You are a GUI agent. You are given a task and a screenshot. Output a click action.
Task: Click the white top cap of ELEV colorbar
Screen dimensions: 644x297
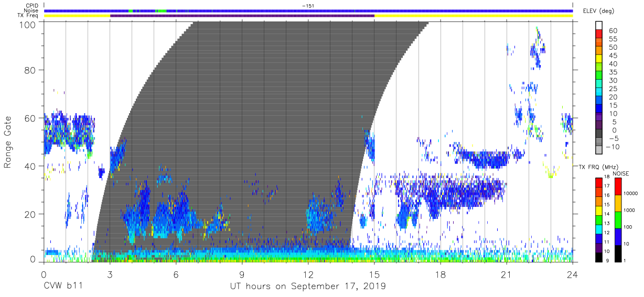pyautogui.click(x=600, y=26)
